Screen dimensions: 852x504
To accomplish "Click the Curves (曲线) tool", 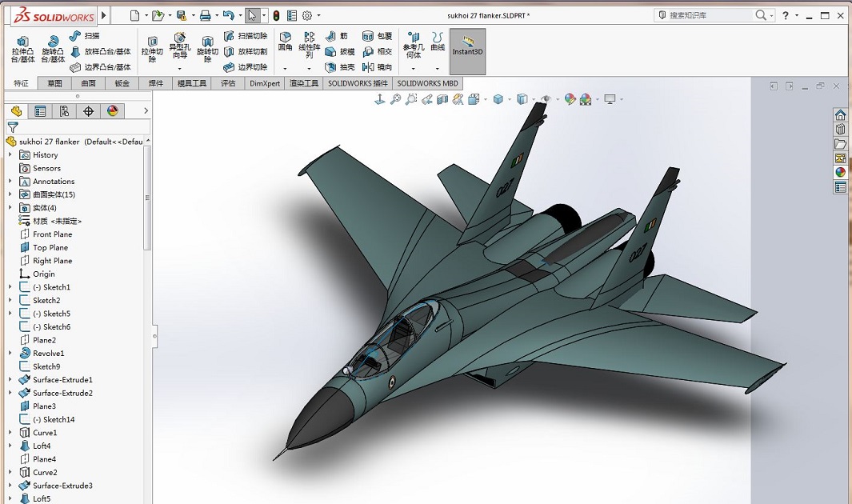I will click(x=438, y=42).
